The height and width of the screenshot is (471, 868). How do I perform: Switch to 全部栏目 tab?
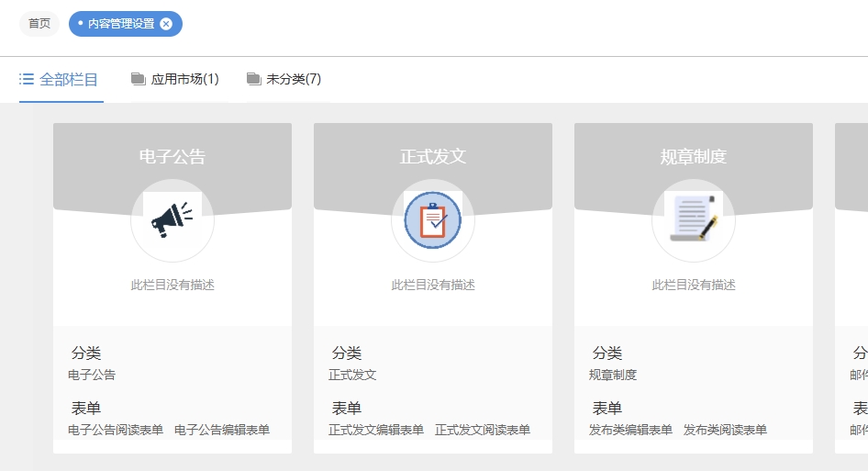[x=61, y=80]
